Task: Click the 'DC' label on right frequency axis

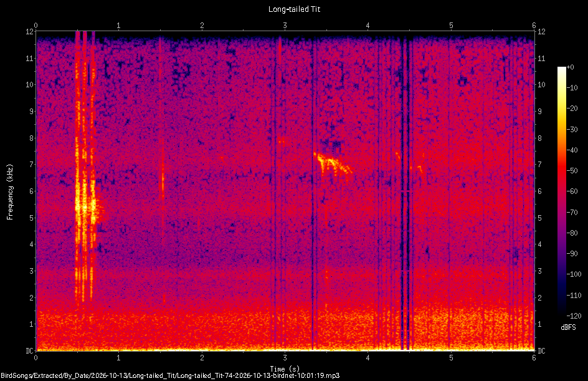Action: point(541,350)
